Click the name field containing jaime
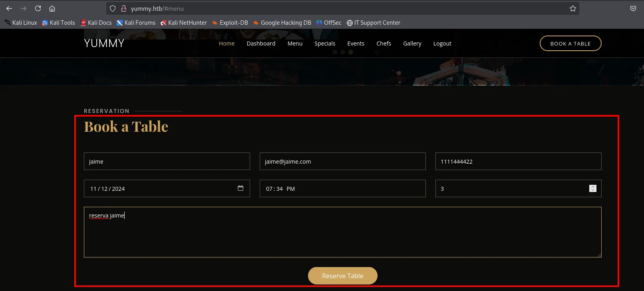The height and width of the screenshot is (291, 644). tap(167, 161)
